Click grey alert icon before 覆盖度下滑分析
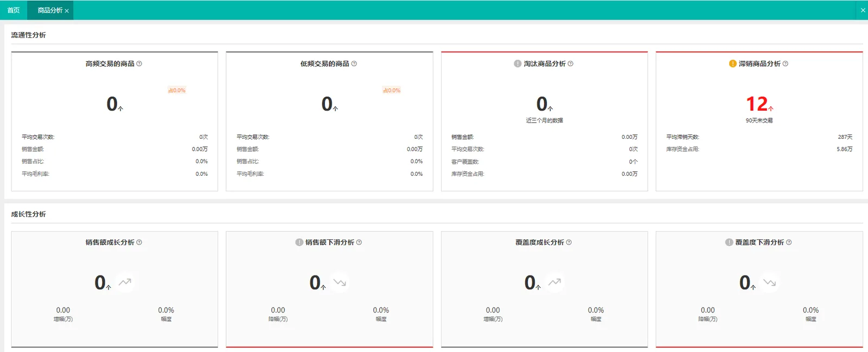Viewport: 868px width, 352px height. 729,242
